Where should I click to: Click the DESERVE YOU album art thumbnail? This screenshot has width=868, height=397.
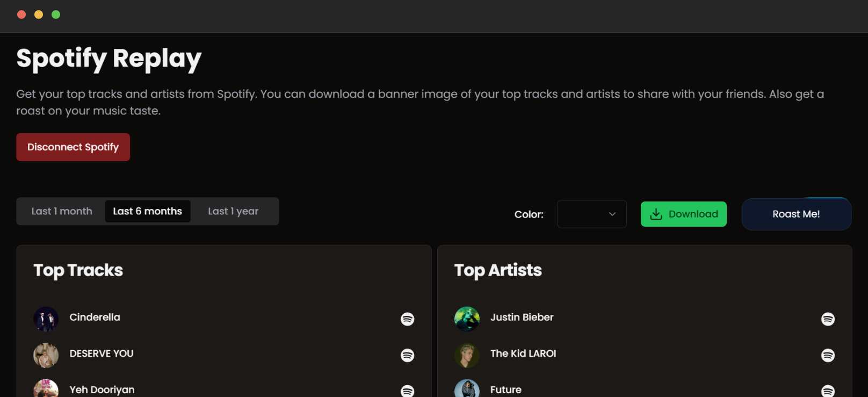46,355
